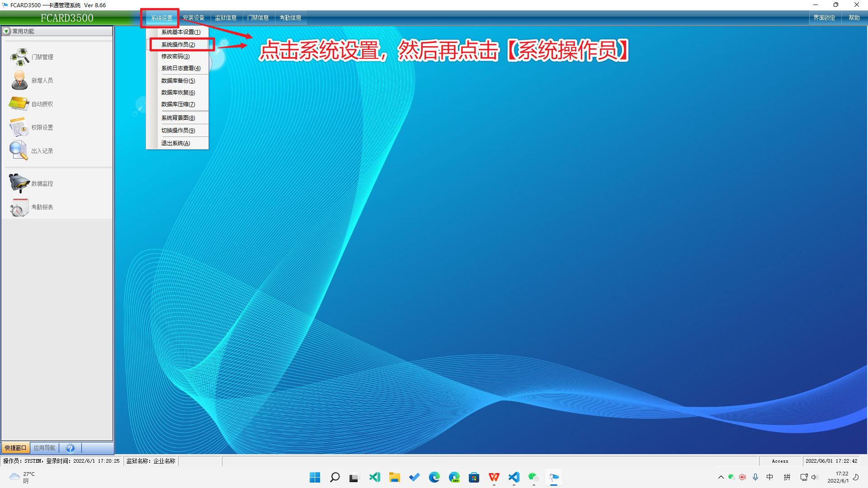Viewport: 868px width, 488px height.
Task: Open File Explorer from taskbar
Action: tap(395, 477)
